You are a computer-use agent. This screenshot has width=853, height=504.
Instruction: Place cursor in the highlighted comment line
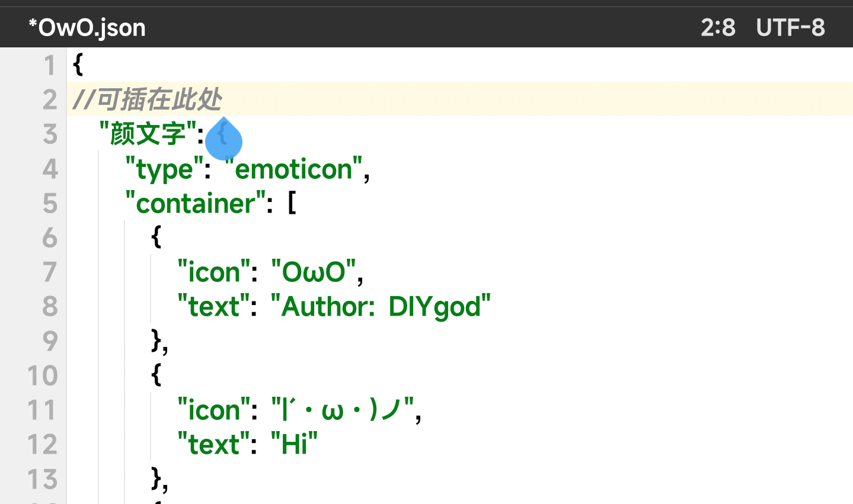148,99
